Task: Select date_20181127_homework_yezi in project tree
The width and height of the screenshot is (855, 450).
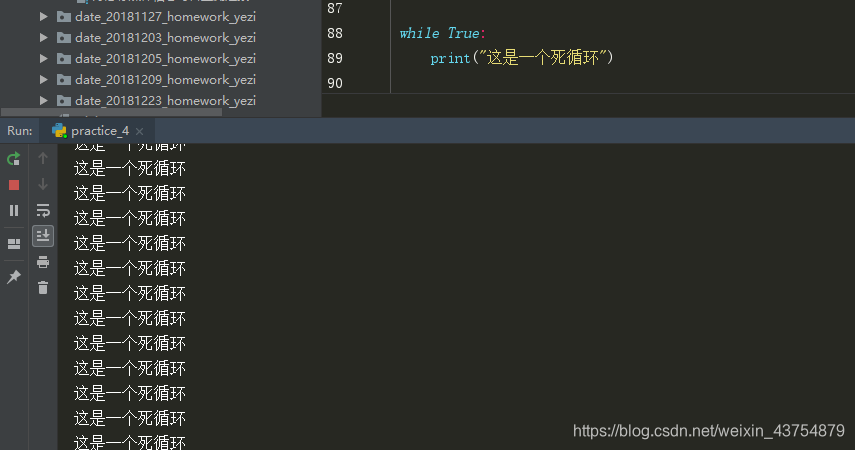Action: (x=165, y=17)
